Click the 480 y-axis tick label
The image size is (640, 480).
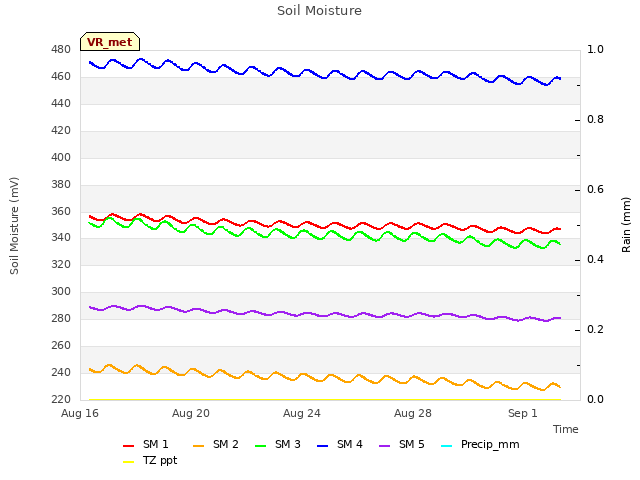(x=61, y=50)
